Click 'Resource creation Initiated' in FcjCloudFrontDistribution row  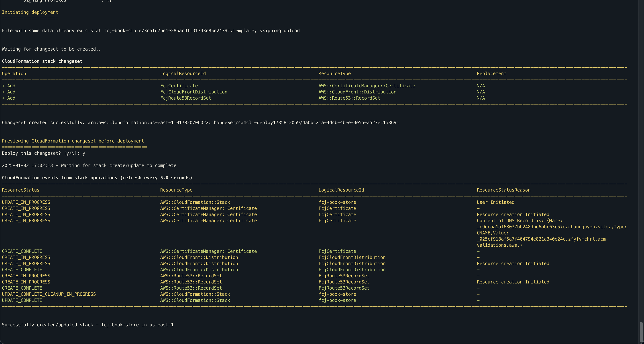[x=513, y=264]
